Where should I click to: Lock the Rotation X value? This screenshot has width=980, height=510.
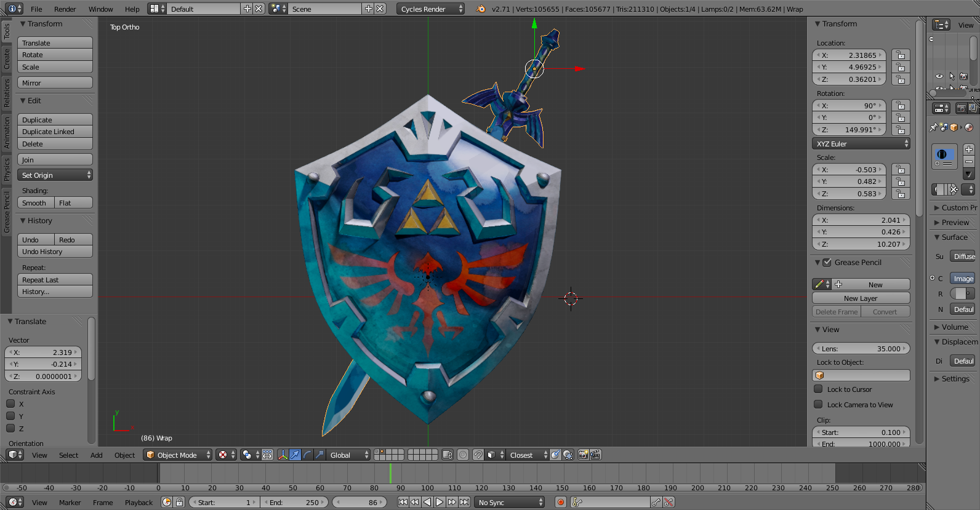tap(900, 106)
